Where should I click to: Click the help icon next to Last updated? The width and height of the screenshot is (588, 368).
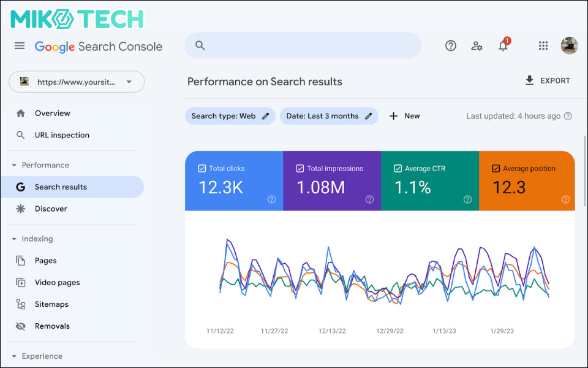568,116
